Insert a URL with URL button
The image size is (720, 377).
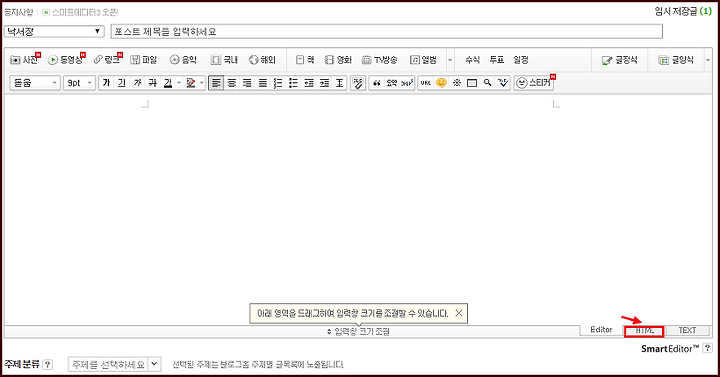tap(426, 83)
